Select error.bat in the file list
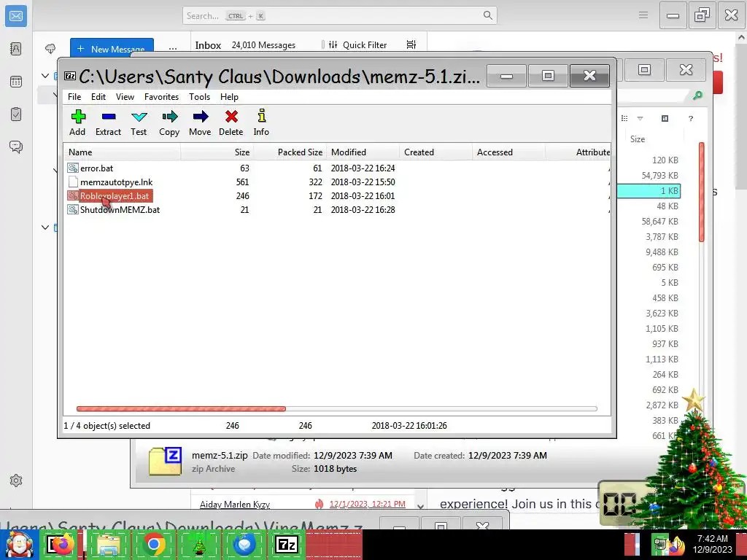The height and width of the screenshot is (560, 747). coord(96,168)
